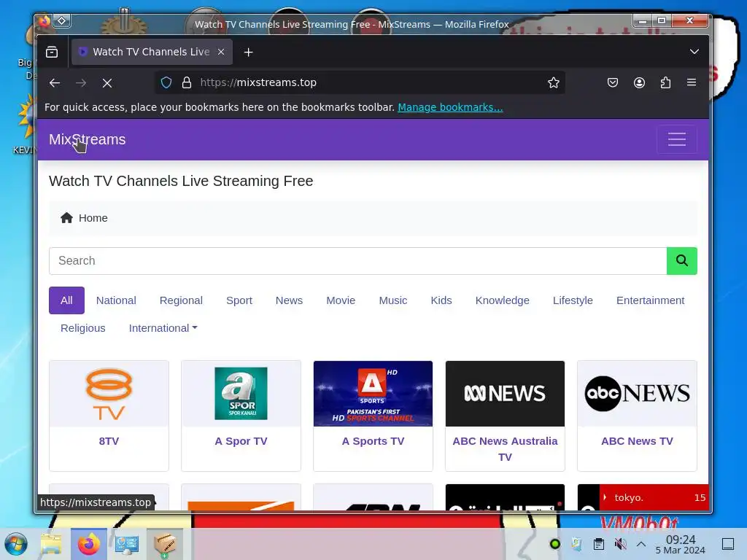This screenshot has height=560, width=747.
Task: Select the Movie category
Action: 341,300
